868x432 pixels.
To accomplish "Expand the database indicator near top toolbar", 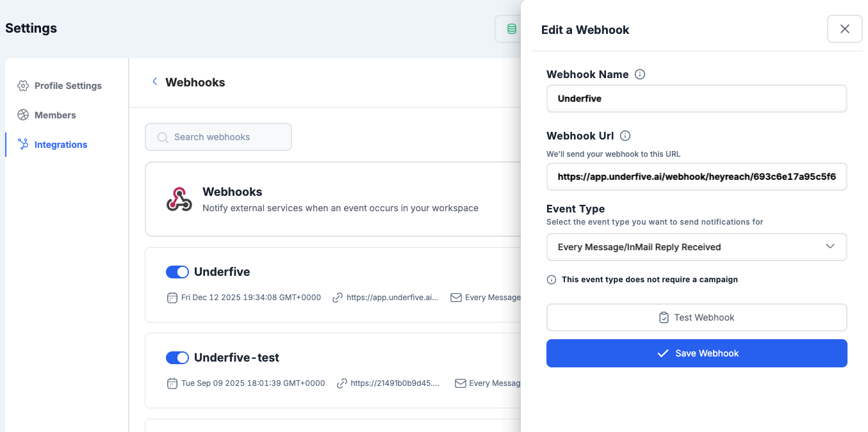I will [x=511, y=28].
